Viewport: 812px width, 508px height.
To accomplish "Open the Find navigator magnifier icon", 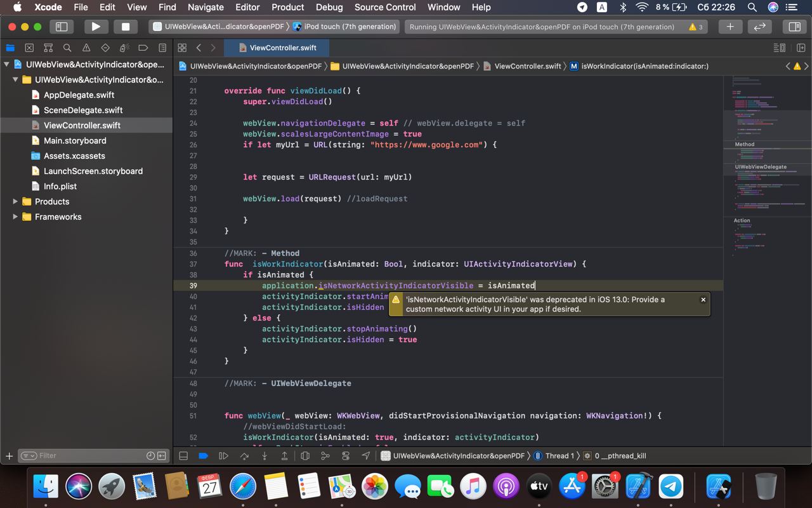I will click(67, 48).
